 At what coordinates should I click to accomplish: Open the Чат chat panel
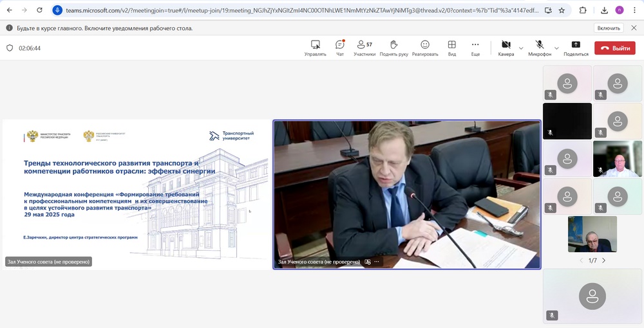tap(339, 48)
